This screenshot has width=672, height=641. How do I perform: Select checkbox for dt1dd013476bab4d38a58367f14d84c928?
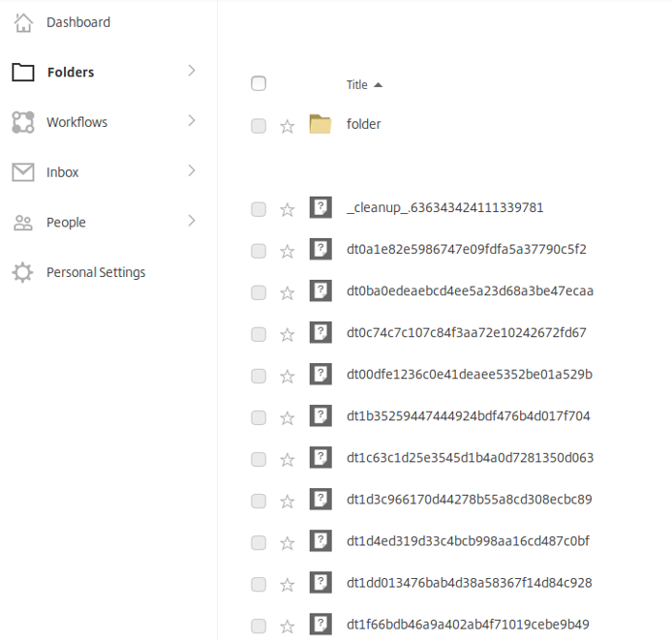coord(259,585)
